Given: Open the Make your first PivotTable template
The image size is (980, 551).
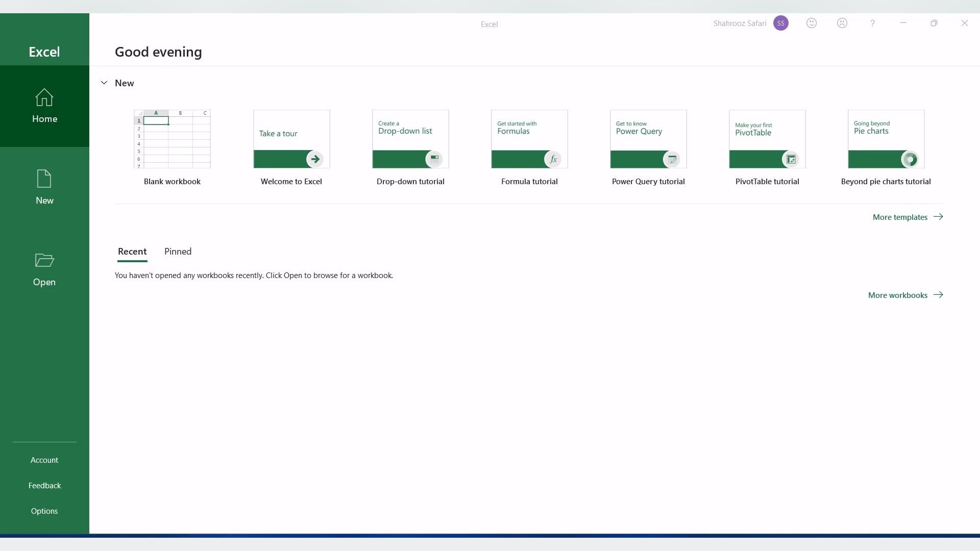Looking at the screenshot, I should pyautogui.click(x=767, y=139).
